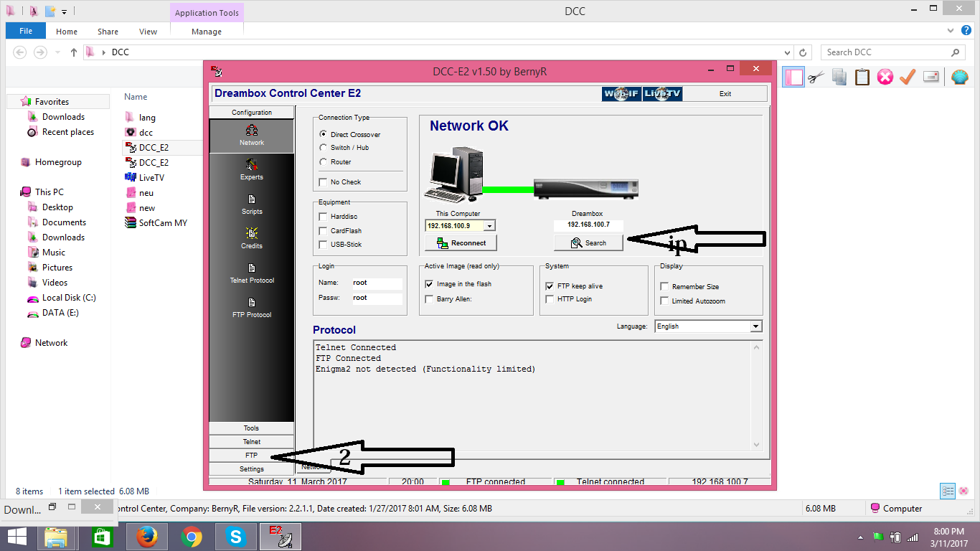
Task: Click the clipboard paste icon in Explorer toolbar
Action: point(862,77)
